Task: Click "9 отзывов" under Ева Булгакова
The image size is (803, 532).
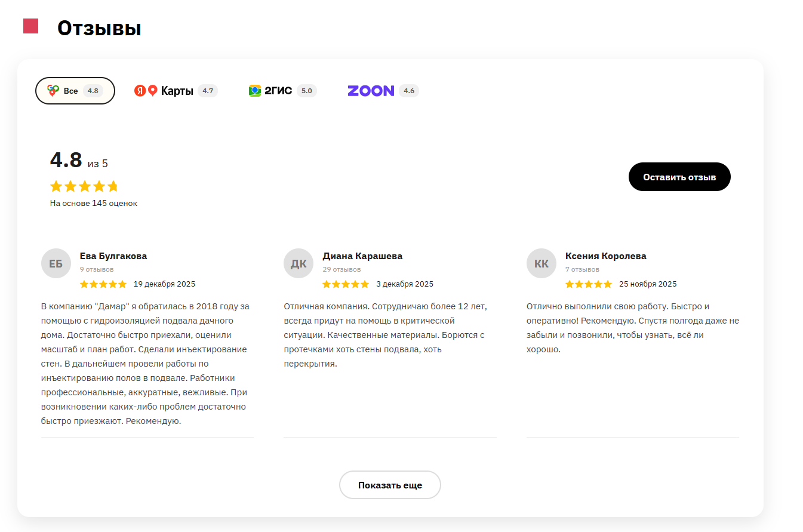Action: tap(97, 270)
